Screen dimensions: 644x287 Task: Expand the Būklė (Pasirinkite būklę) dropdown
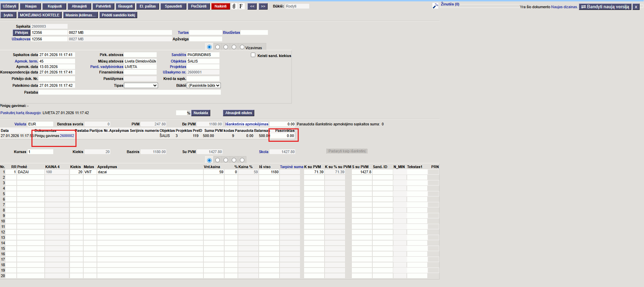click(x=204, y=85)
